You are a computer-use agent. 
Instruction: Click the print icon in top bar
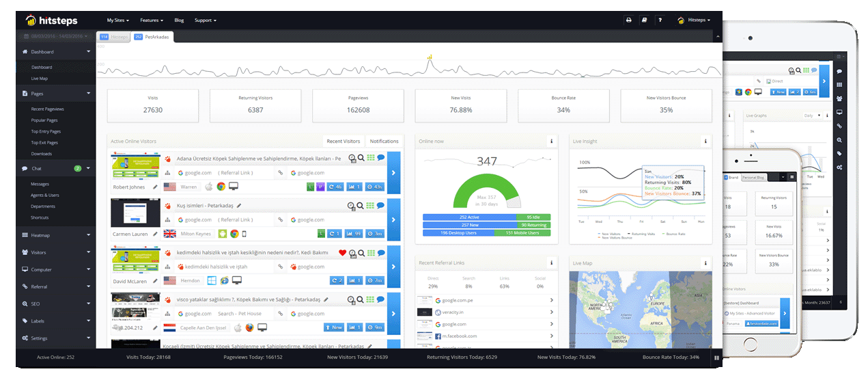point(628,21)
